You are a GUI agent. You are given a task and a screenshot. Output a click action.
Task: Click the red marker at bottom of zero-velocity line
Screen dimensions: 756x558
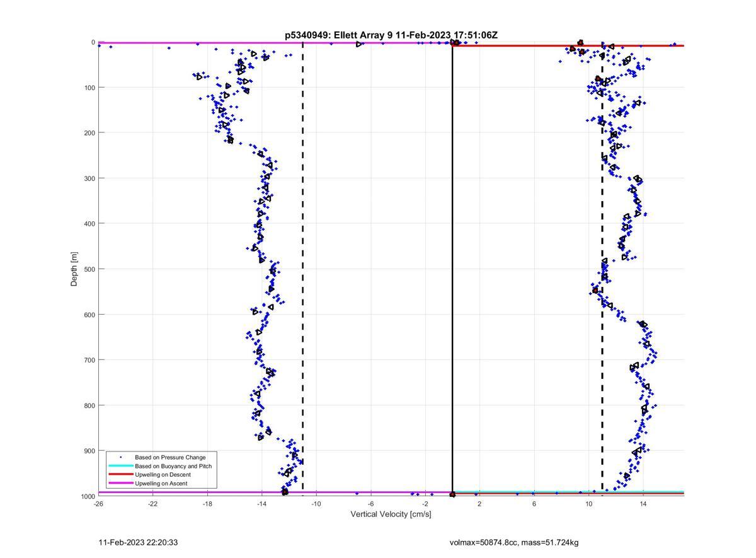point(452,494)
